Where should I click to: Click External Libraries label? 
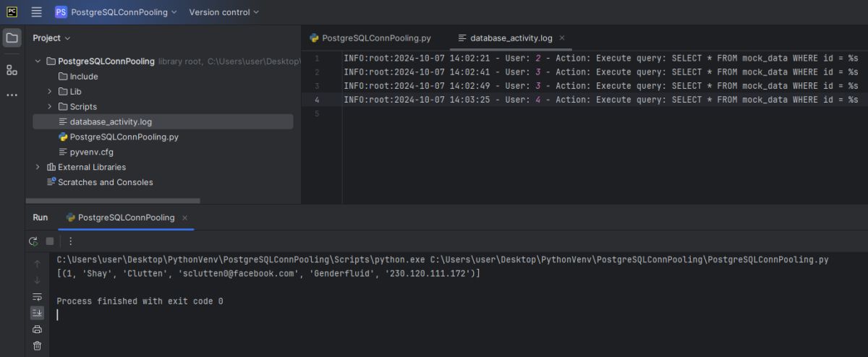92,167
